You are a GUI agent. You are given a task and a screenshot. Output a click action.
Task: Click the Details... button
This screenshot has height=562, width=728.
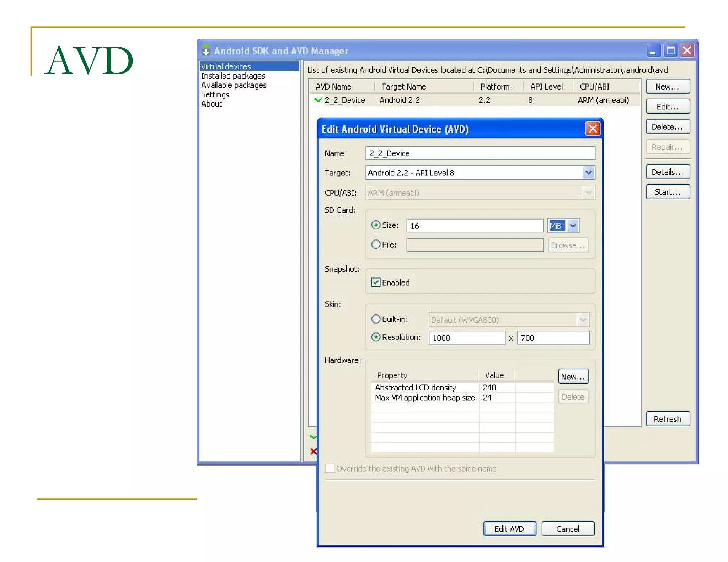[x=668, y=172]
